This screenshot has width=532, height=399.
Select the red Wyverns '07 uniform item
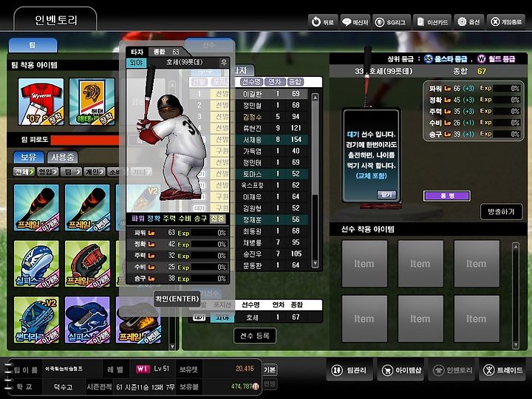pos(41,102)
